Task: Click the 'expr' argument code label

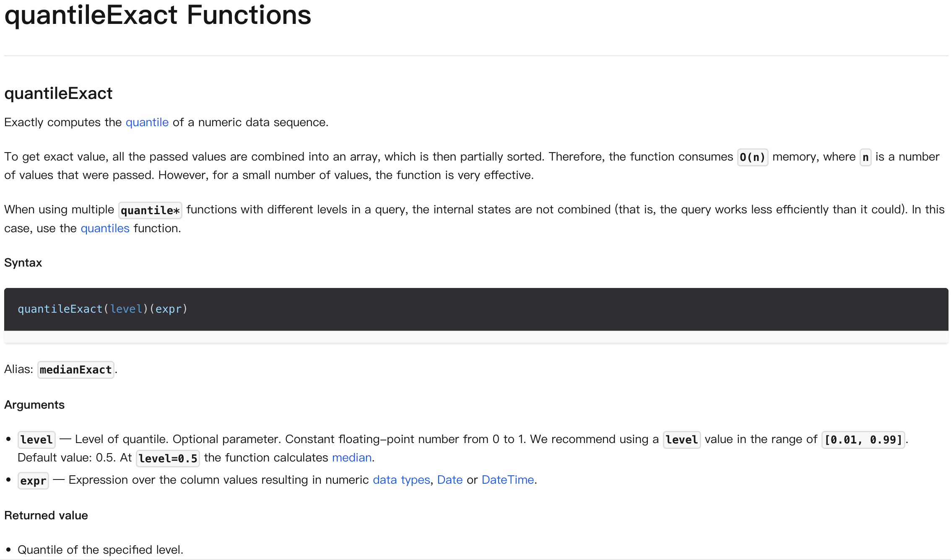Action: coord(33,480)
